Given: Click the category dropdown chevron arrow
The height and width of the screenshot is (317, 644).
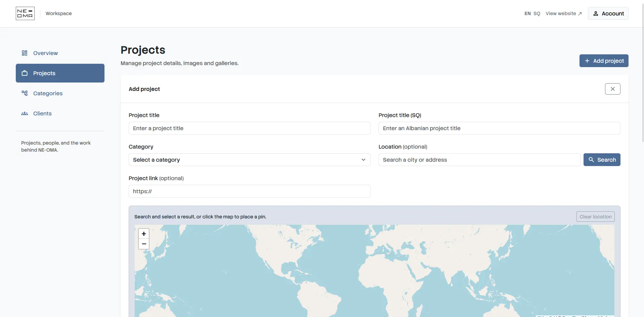Looking at the screenshot, I should tap(363, 160).
